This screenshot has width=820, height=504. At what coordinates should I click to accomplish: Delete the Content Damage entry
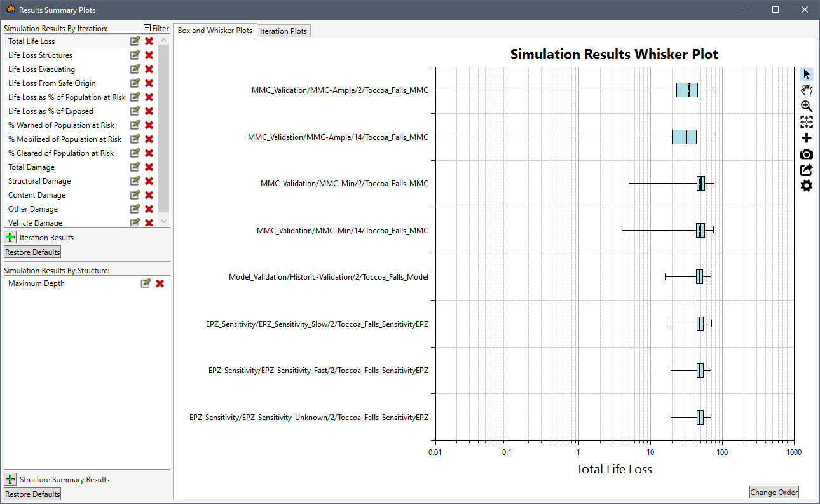pos(147,194)
